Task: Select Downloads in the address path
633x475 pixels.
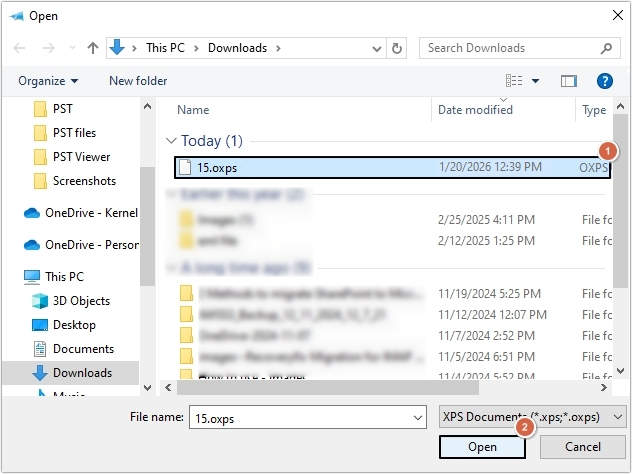Action: [237, 48]
